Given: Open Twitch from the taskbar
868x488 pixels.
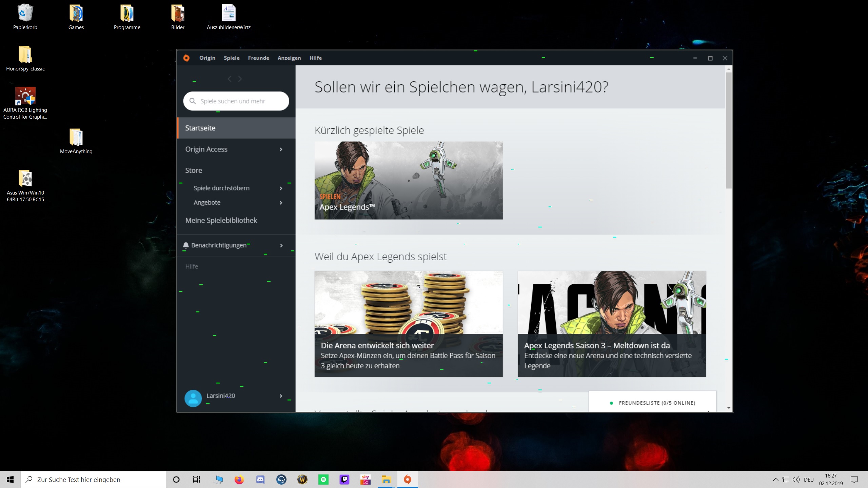Looking at the screenshot, I should tap(344, 480).
